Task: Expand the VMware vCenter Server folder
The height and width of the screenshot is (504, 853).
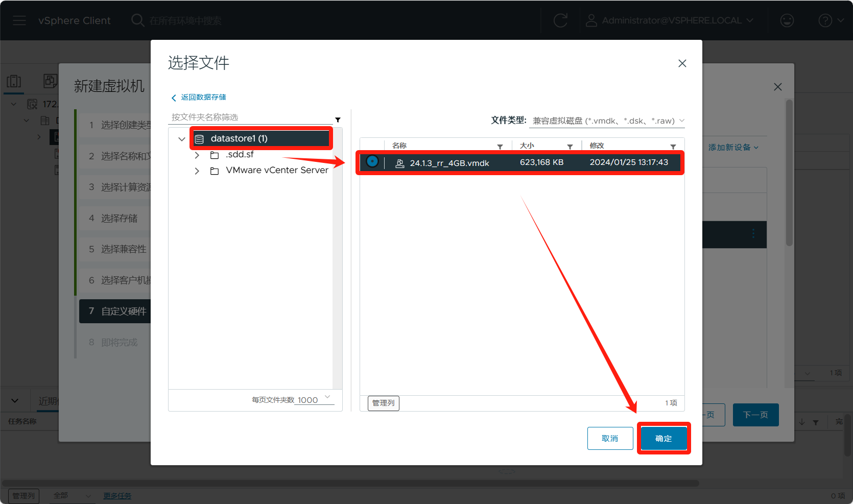Action: [x=197, y=171]
